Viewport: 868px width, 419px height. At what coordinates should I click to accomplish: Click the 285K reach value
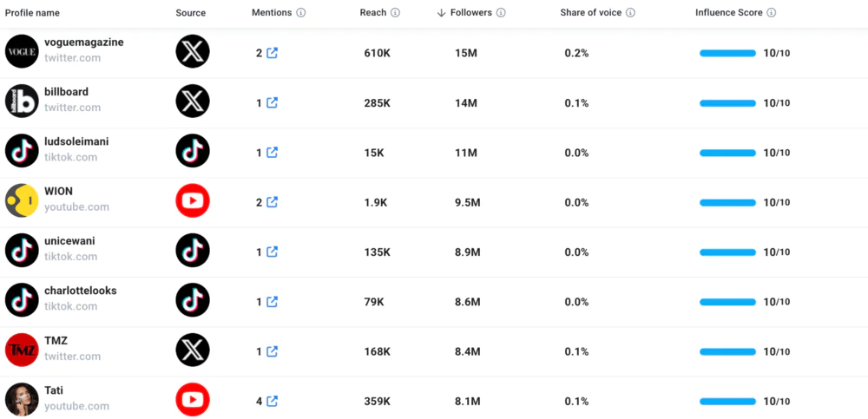pyautogui.click(x=377, y=103)
